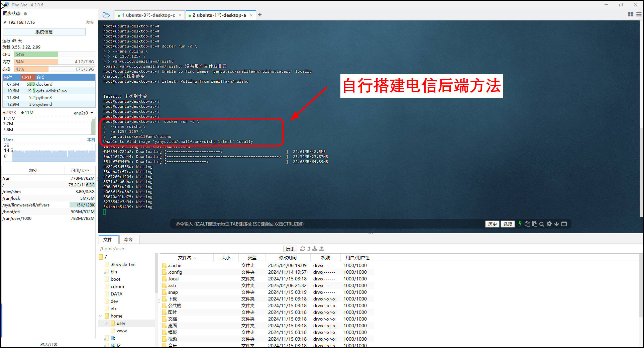Select the dockerd process row
Screen dimensions: 644x348
point(49,84)
